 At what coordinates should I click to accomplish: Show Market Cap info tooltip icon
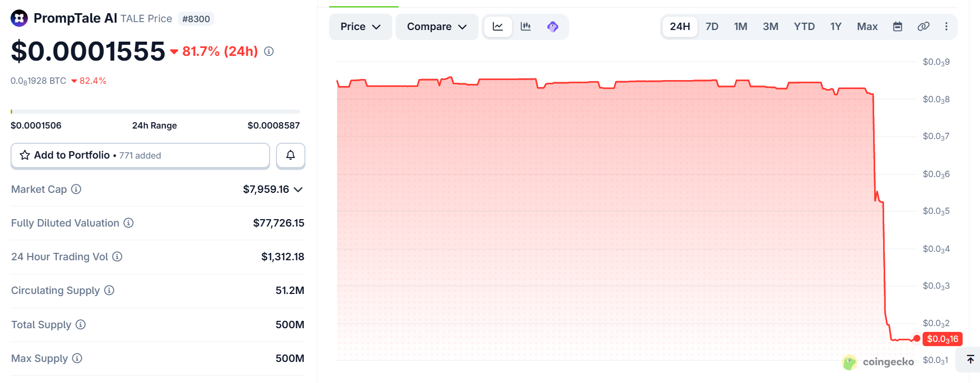coord(76,189)
